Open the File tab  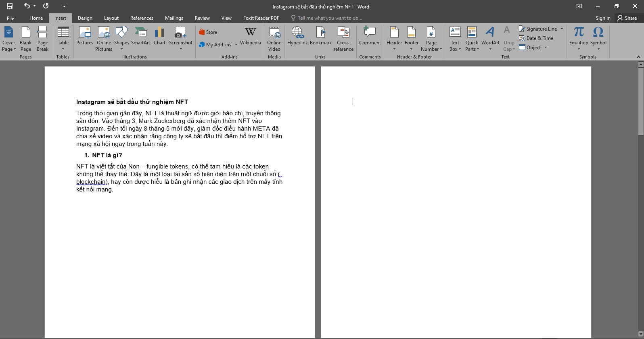pos(10,18)
